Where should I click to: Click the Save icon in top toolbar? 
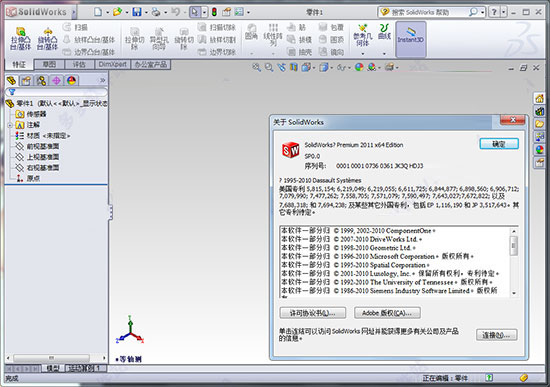(137, 12)
